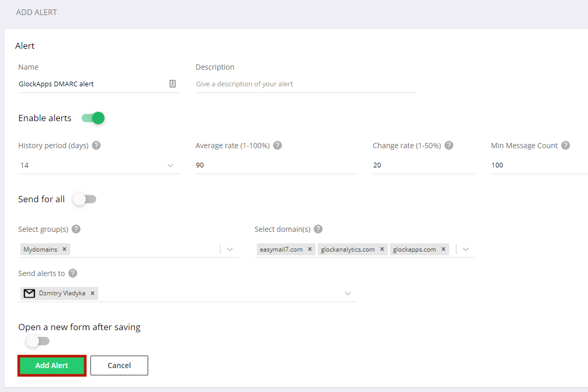Viewport: 588px width, 392px height.
Task: Click the Add Alert button
Action: tap(51, 365)
